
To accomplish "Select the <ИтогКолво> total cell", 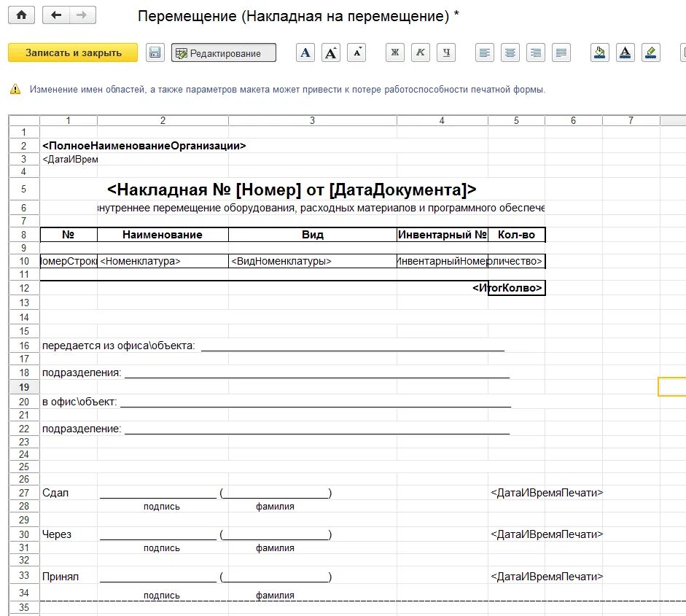I will [x=516, y=288].
